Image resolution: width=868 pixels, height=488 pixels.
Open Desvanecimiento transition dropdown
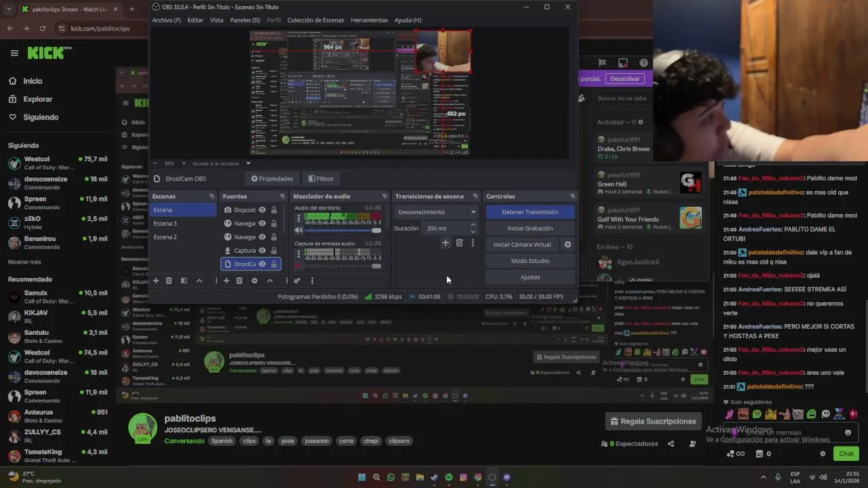437,212
